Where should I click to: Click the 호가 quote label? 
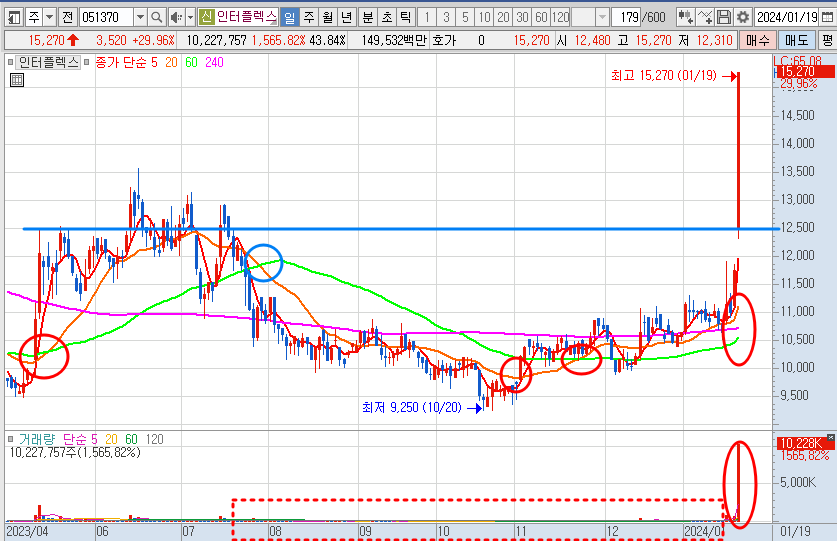pyautogui.click(x=444, y=40)
